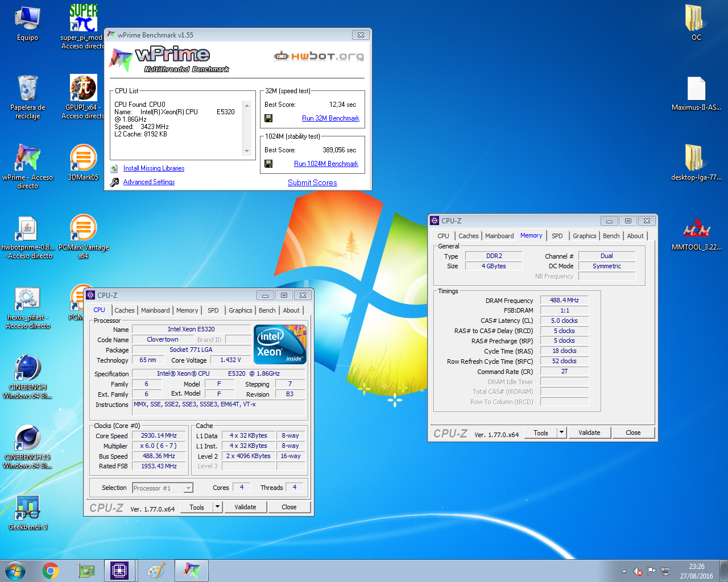Switch to CPU tab in right CPU-Z window
Image resolution: width=728 pixels, height=582 pixels.
tap(444, 236)
